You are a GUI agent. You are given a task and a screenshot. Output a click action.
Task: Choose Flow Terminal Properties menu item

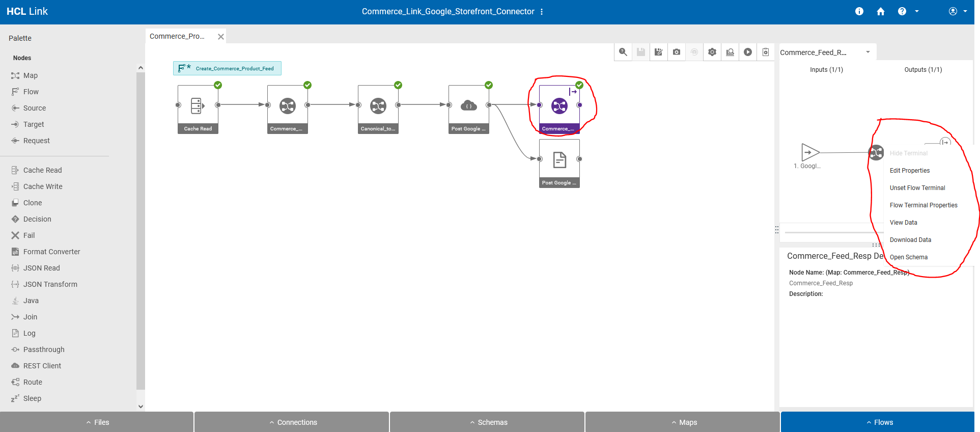923,205
